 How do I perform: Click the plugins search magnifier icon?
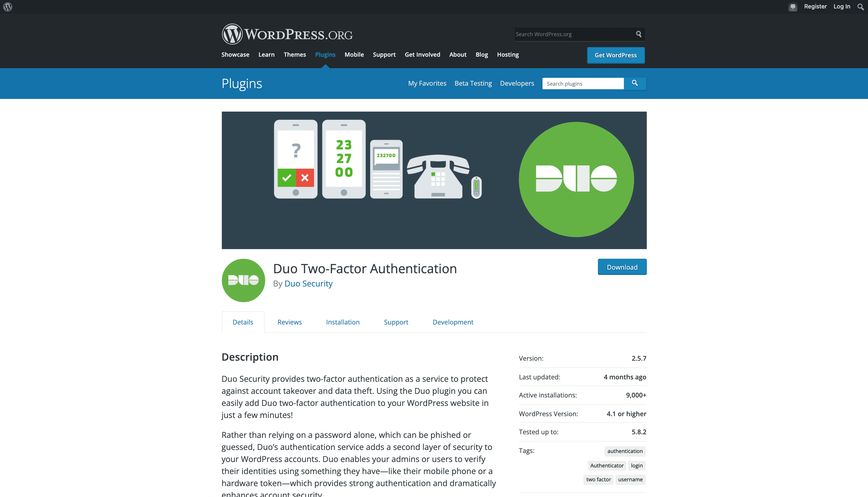[635, 83]
